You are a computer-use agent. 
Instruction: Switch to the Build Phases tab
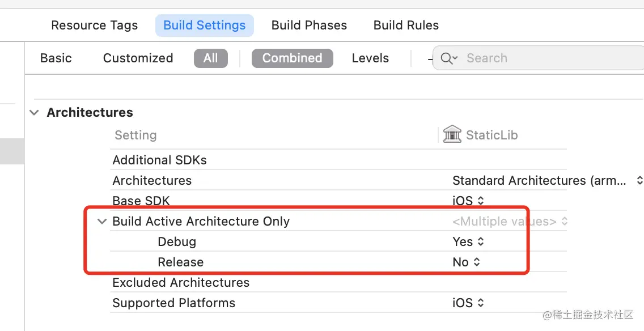[x=309, y=26]
